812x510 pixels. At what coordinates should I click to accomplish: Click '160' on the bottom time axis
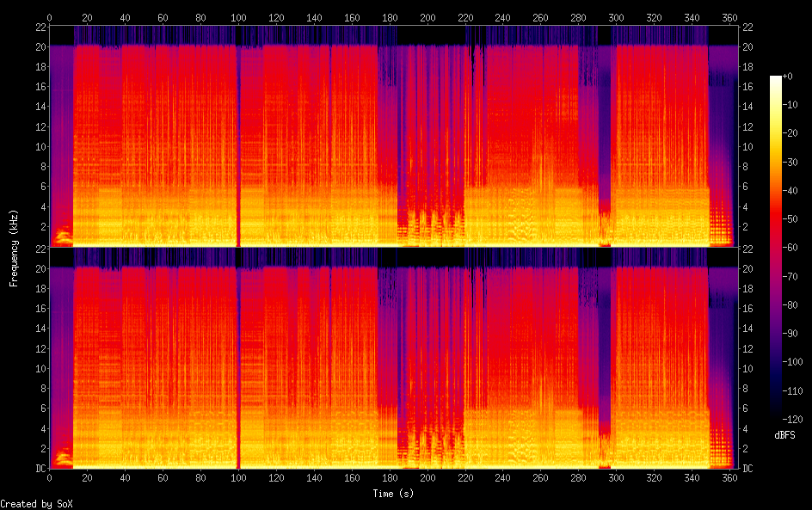point(352,478)
